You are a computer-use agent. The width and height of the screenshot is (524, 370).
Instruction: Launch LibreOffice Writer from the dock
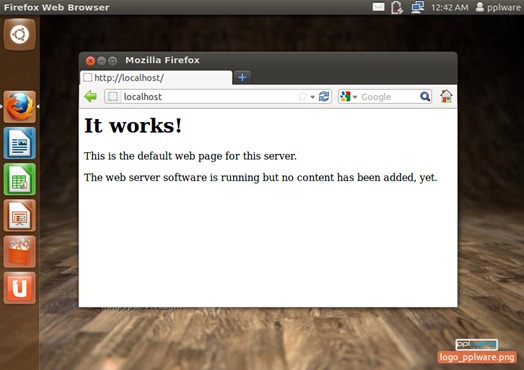point(19,143)
